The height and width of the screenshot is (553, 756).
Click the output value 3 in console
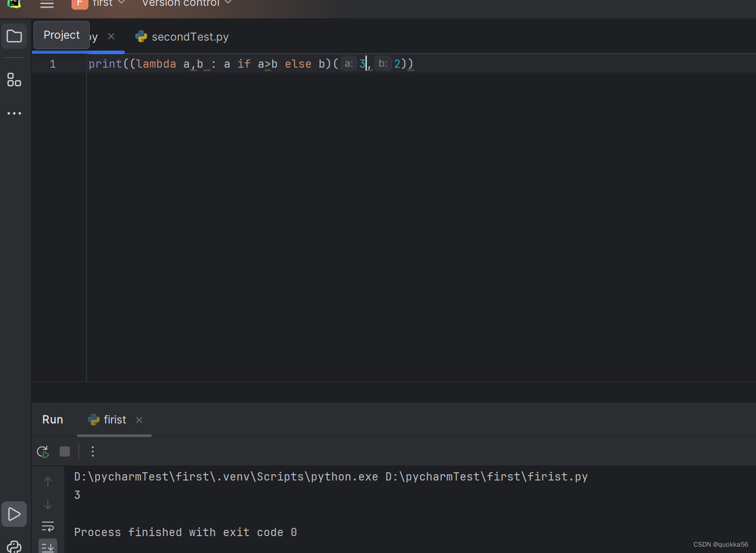[77, 495]
